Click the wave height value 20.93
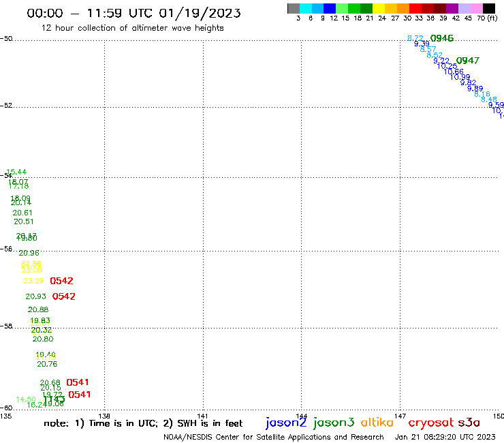Image resolution: width=504 pixels, height=443 pixels. (x=35, y=296)
